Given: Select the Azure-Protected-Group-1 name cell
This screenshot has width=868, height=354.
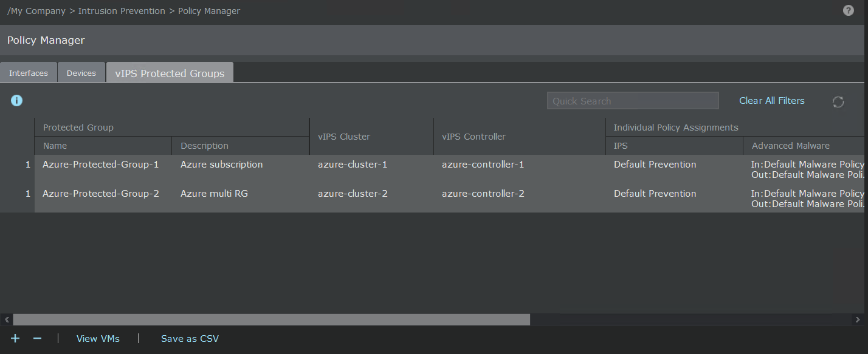Looking at the screenshot, I should click(x=101, y=165).
